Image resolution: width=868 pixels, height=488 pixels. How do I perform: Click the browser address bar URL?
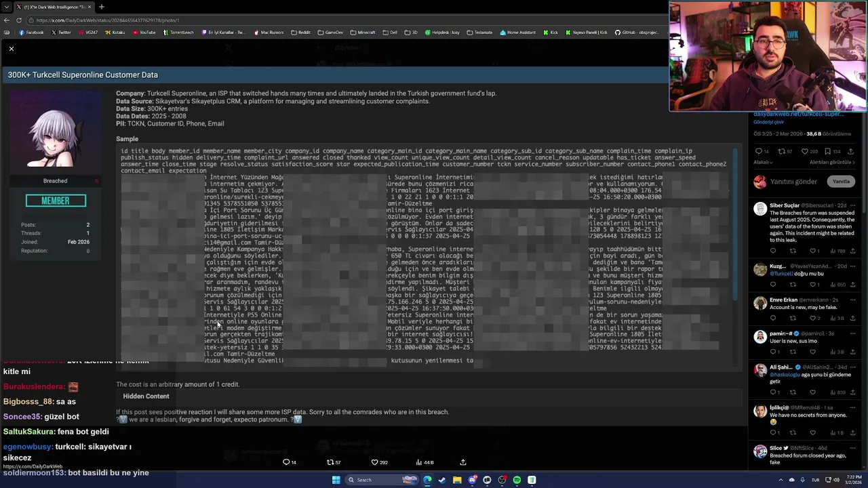pos(108,20)
